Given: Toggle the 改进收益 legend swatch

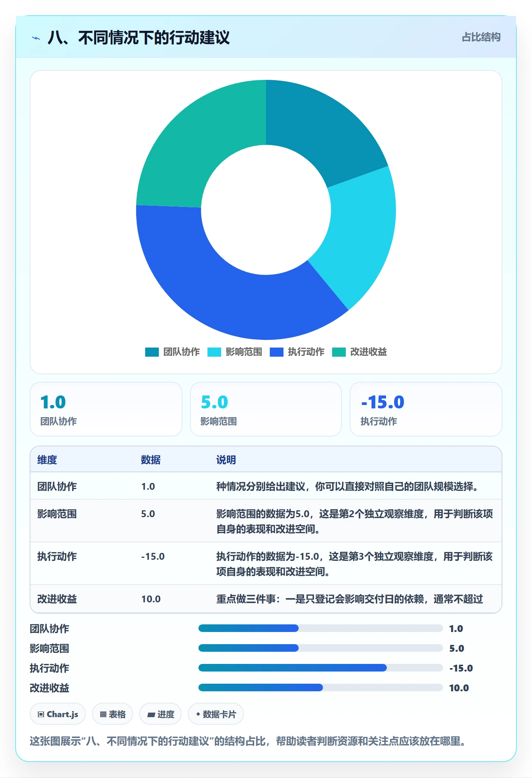Looking at the screenshot, I should click(x=339, y=352).
